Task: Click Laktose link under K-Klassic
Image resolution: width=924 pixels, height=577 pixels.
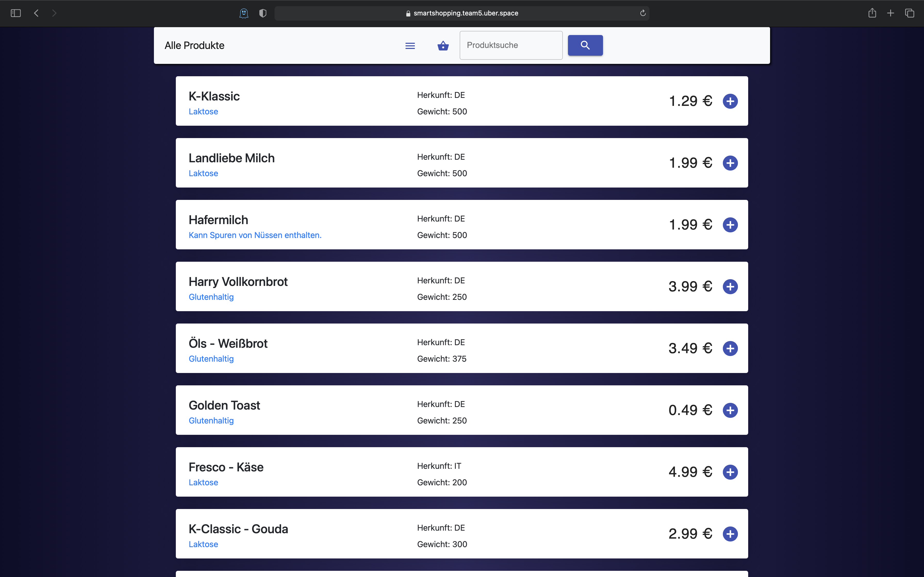Action: tap(203, 112)
